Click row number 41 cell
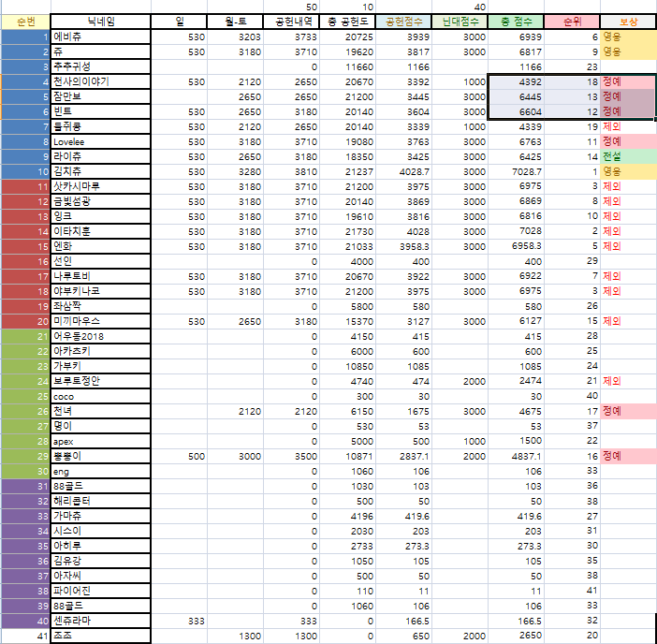The image size is (657, 644). tap(25, 635)
